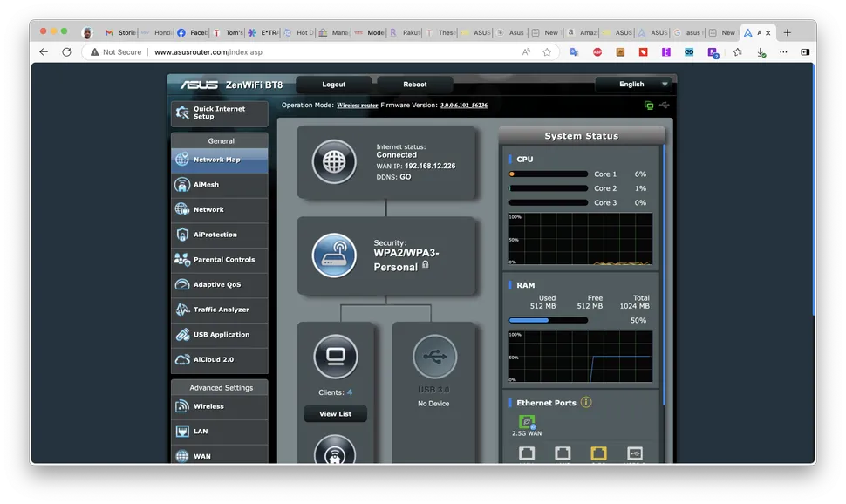The width and height of the screenshot is (846, 504).
Task: Click the firmware version link
Action: 463,106
